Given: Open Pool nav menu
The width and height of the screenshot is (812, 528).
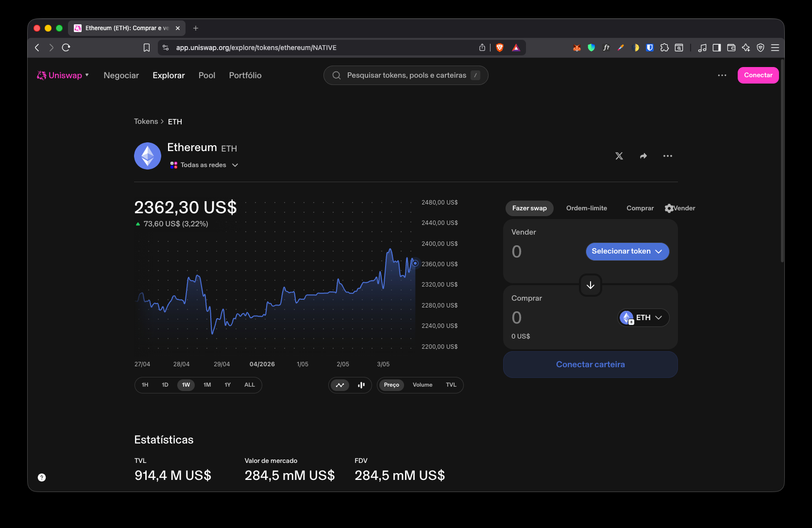Looking at the screenshot, I should click(x=207, y=75).
